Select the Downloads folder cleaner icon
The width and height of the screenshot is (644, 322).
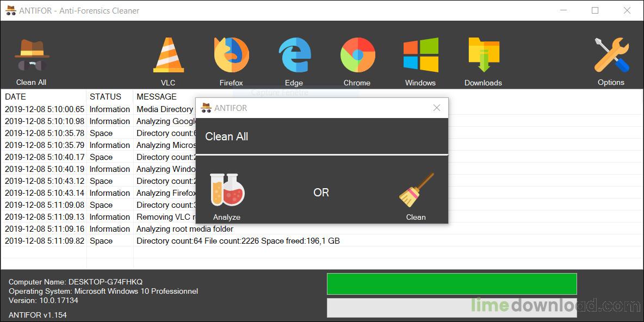[483, 57]
